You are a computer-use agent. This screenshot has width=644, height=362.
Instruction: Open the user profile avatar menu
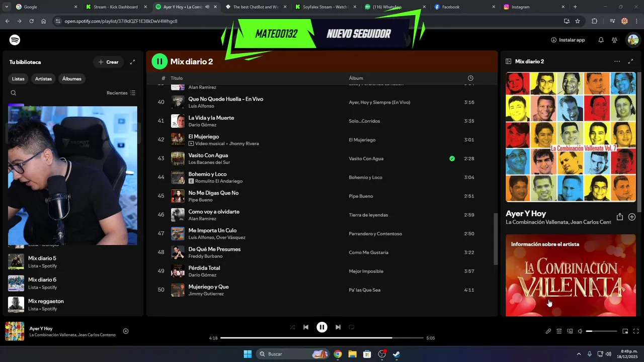(x=632, y=40)
